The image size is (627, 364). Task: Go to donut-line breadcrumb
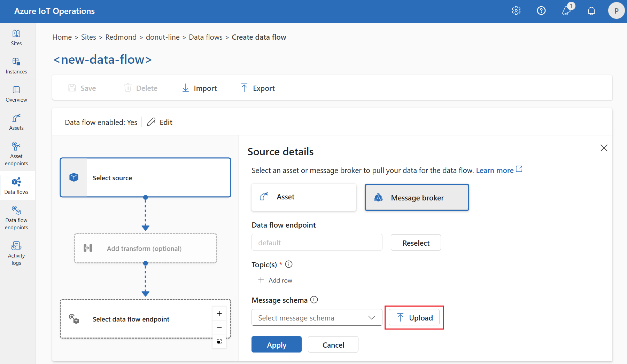pos(163,37)
